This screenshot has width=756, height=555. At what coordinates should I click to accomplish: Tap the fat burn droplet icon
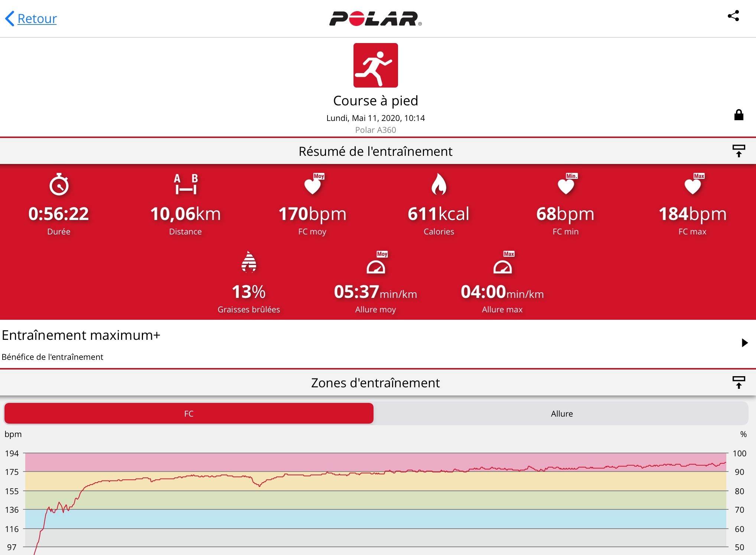point(249,262)
